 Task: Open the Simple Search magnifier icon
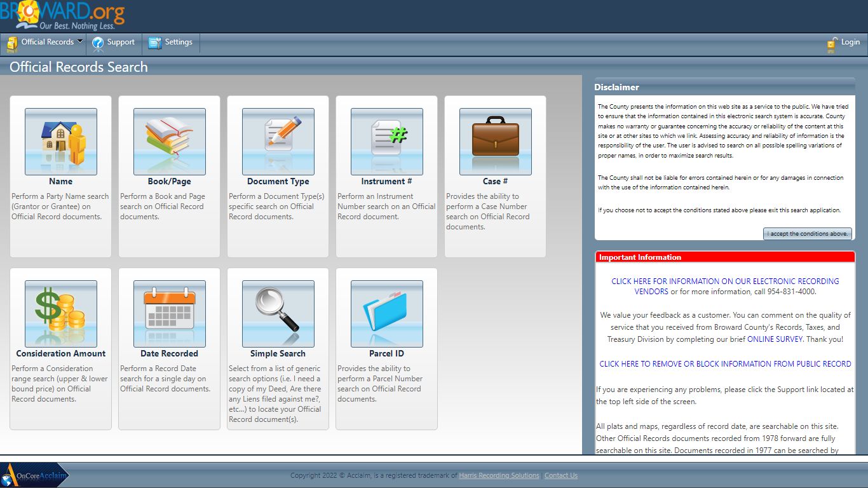tap(278, 314)
